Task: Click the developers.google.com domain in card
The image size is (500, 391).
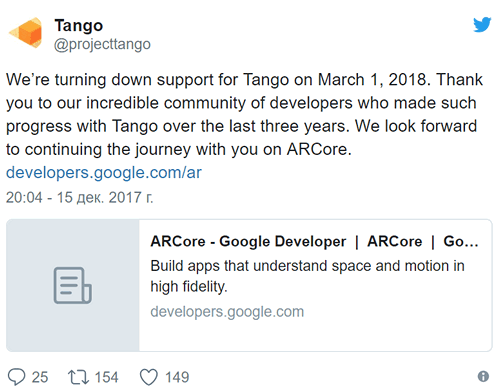Action: pos(227,312)
